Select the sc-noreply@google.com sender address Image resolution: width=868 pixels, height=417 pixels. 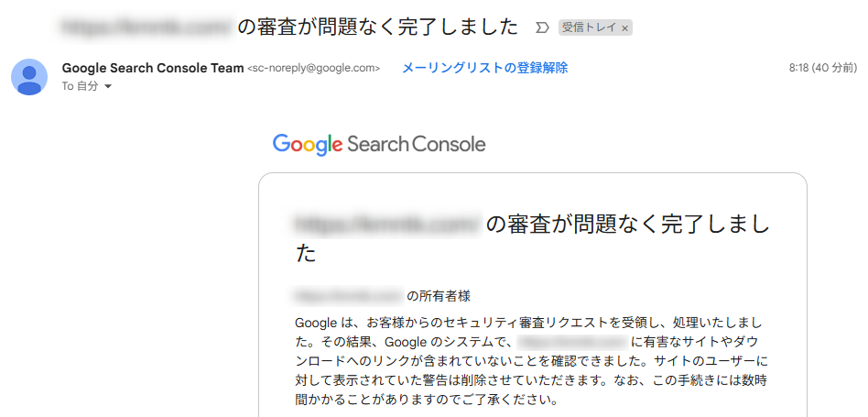(314, 69)
